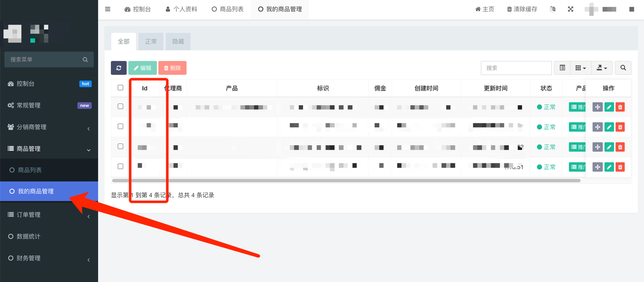The width and height of the screenshot is (644, 282).
Task: Open 数据统计 in the sidebar
Action: click(x=29, y=236)
